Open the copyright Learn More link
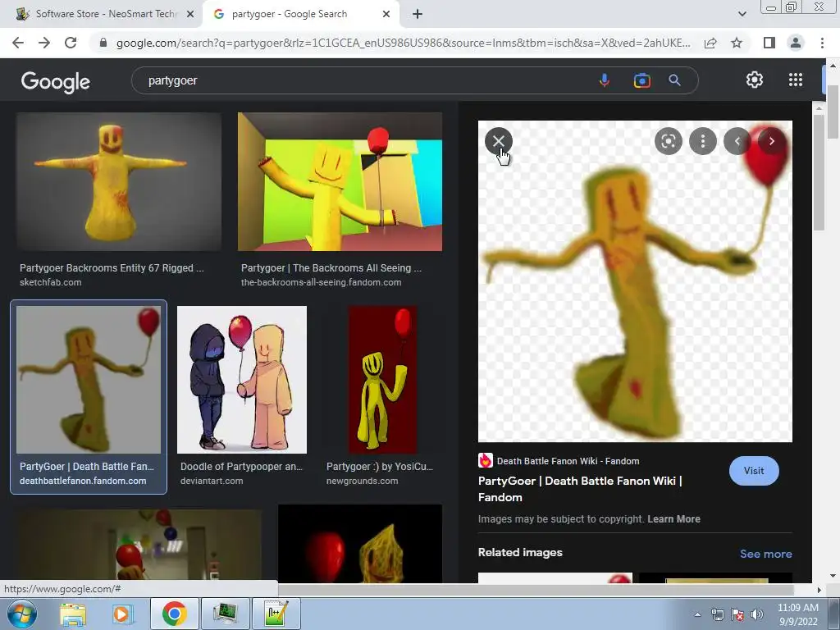This screenshot has height=630, width=840. pos(673,519)
